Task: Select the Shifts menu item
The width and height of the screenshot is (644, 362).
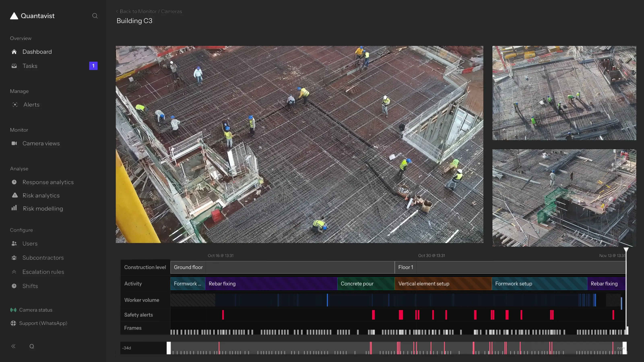Action: coord(30,286)
